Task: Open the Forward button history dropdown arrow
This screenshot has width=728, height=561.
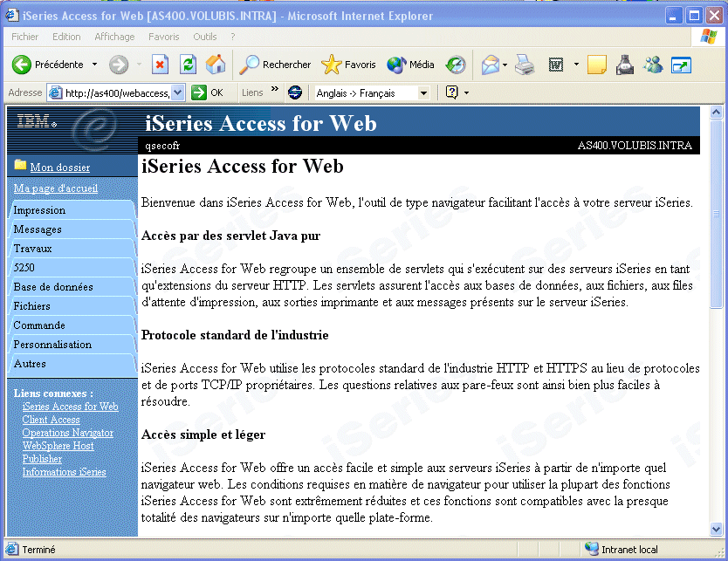Action: [x=139, y=65]
